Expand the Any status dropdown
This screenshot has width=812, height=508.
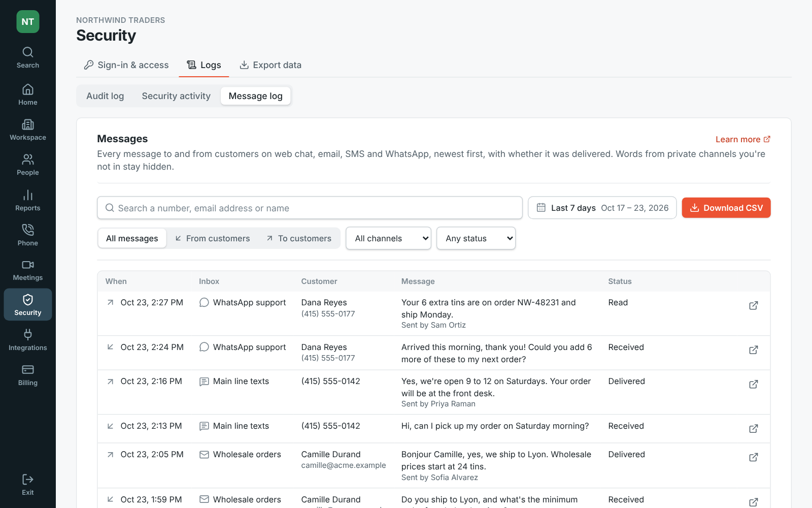[x=476, y=238]
